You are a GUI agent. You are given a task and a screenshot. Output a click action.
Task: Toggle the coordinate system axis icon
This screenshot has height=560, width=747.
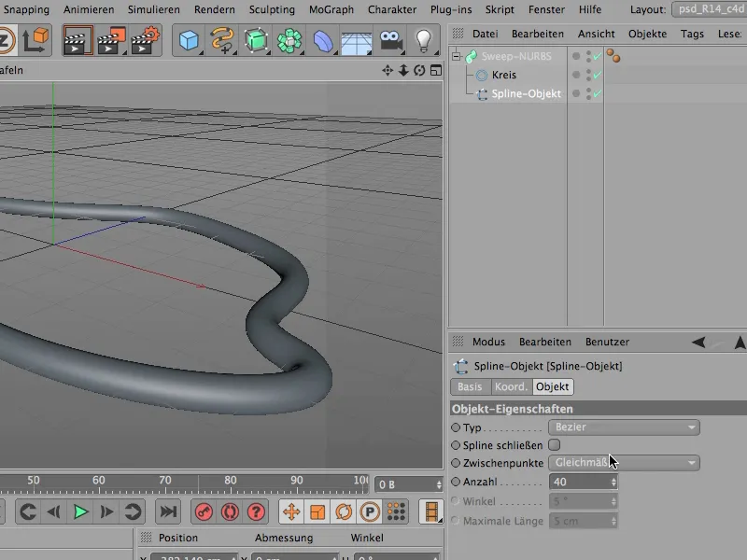tap(36, 40)
